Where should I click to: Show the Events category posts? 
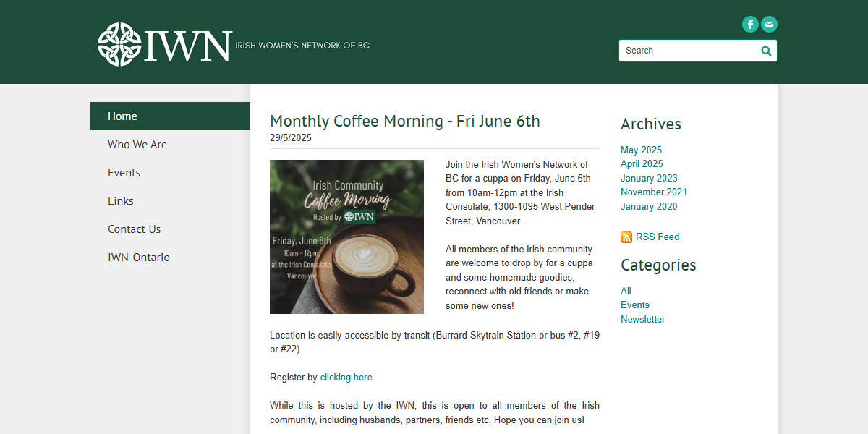coord(634,305)
